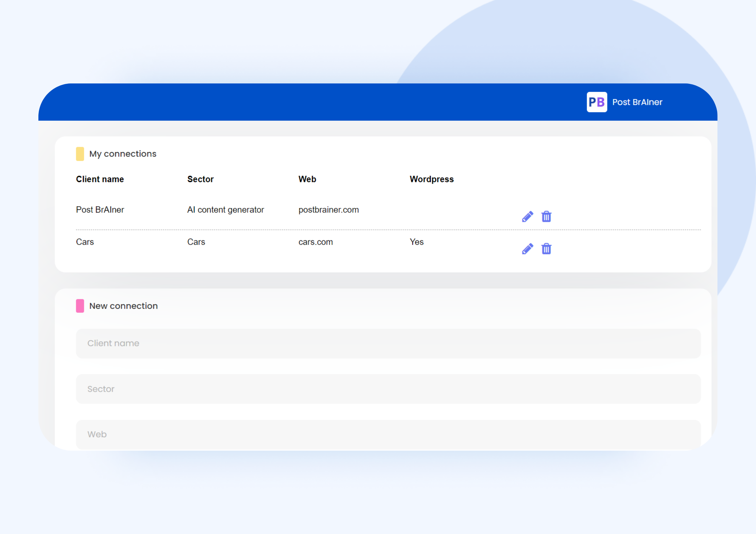
Task: Open the cars.com web entry
Action: tap(316, 242)
